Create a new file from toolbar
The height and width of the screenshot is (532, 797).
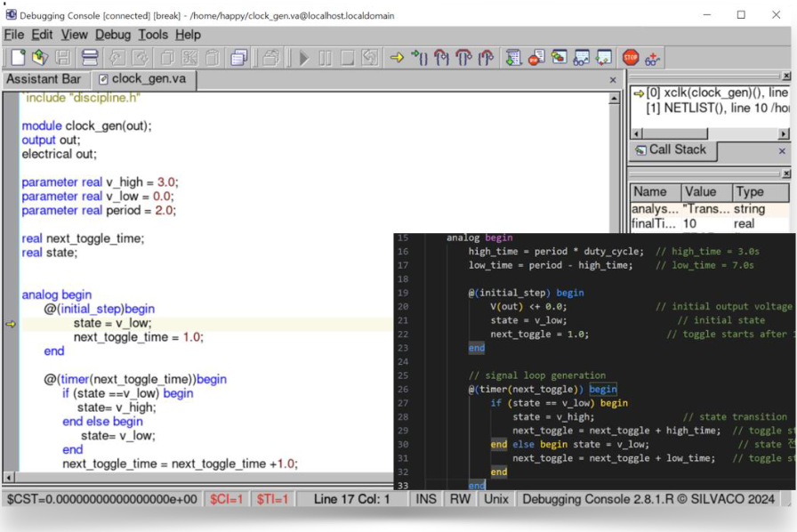pyautogui.click(x=19, y=58)
